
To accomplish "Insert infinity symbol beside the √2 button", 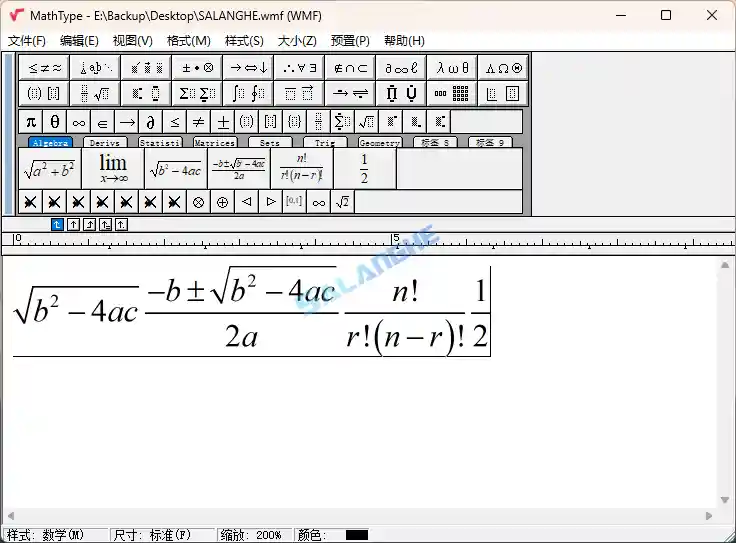I will coord(318,202).
